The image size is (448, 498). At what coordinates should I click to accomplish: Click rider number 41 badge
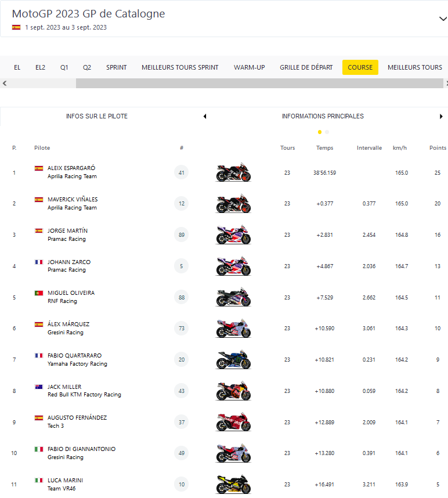tap(182, 172)
